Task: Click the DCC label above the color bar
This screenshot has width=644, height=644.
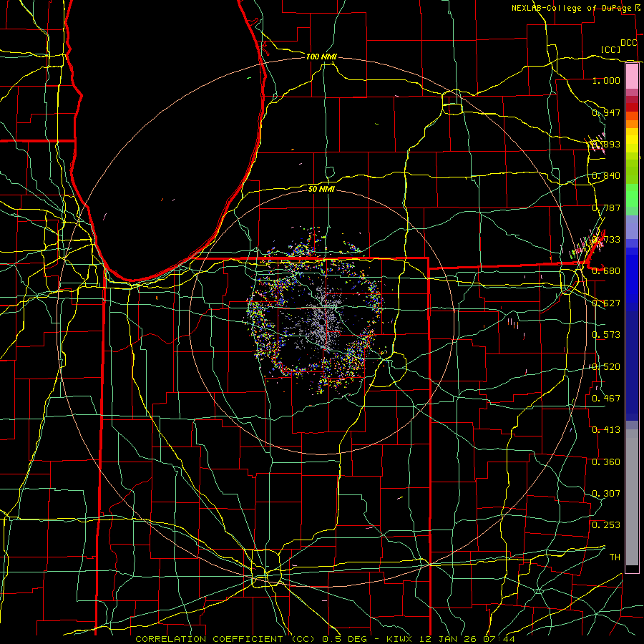Action: click(x=628, y=43)
